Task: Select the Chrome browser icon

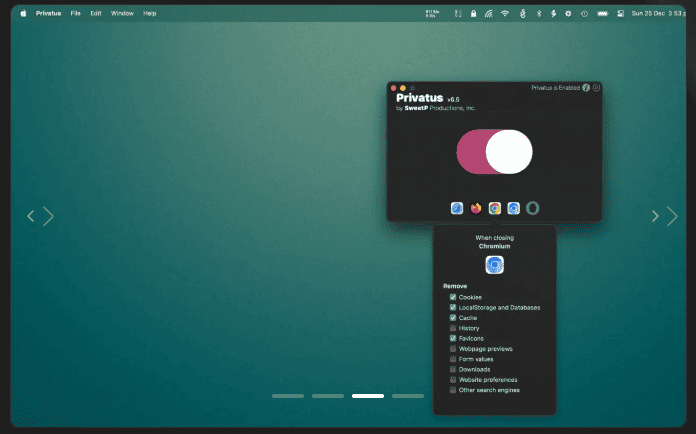Action: pyautogui.click(x=495, y=208)
